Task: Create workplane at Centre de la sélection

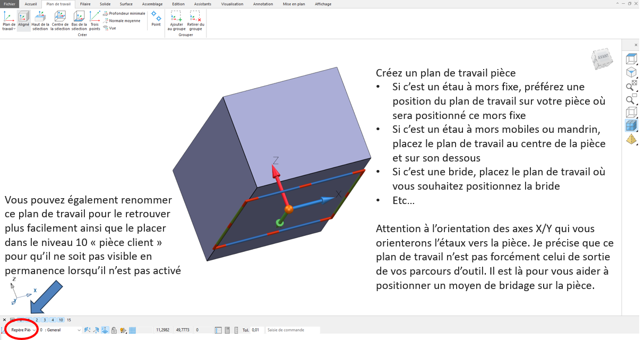Action: pos(60,21)
